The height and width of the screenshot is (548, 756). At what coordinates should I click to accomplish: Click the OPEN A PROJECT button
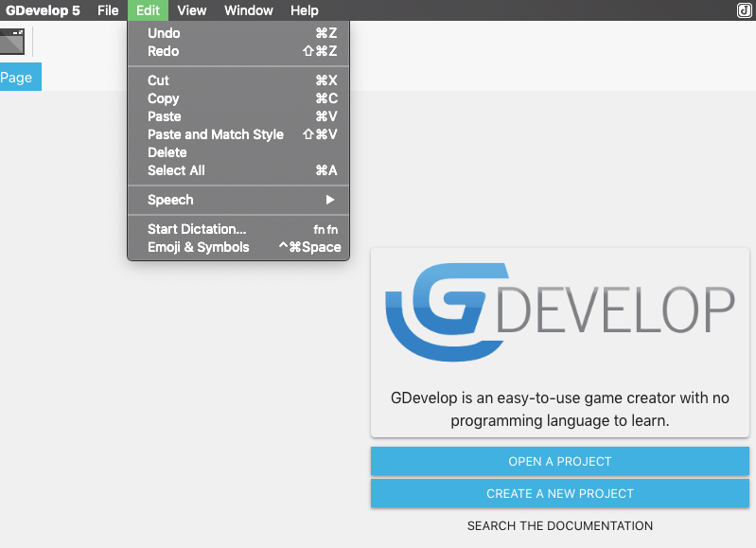tap(560, 461)
